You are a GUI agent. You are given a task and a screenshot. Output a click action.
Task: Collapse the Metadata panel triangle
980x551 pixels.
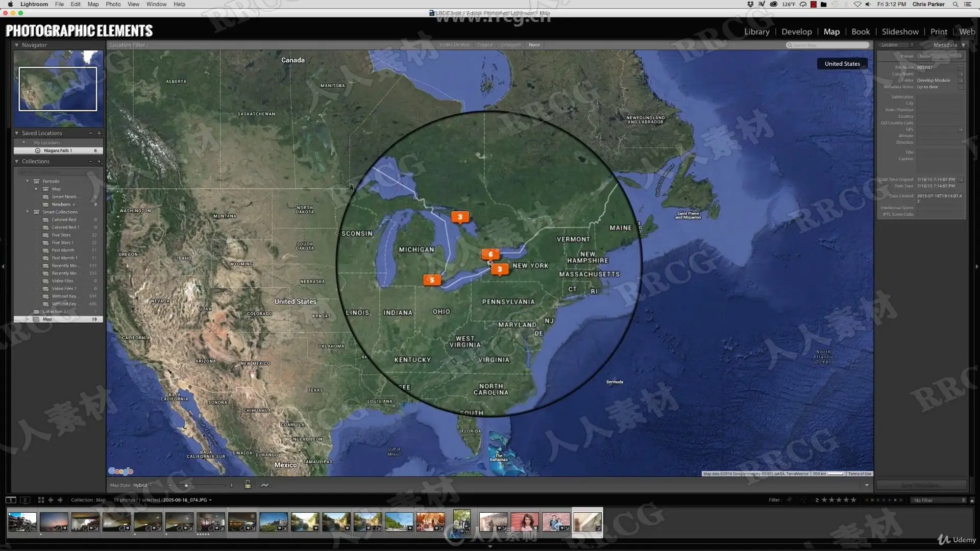[x=963, y=45]
